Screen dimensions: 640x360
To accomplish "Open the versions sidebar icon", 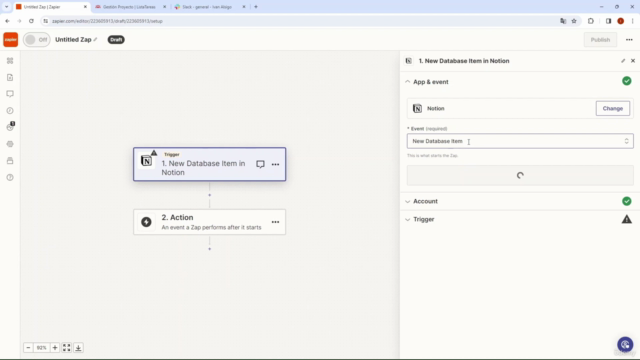I will tap(10, 161).
